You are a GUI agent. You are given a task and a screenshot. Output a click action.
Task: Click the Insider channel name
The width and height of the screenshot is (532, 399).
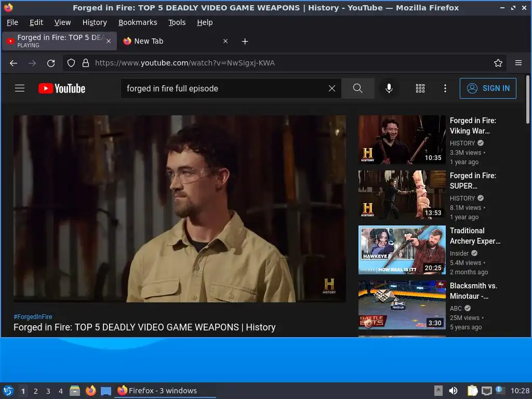459,253
